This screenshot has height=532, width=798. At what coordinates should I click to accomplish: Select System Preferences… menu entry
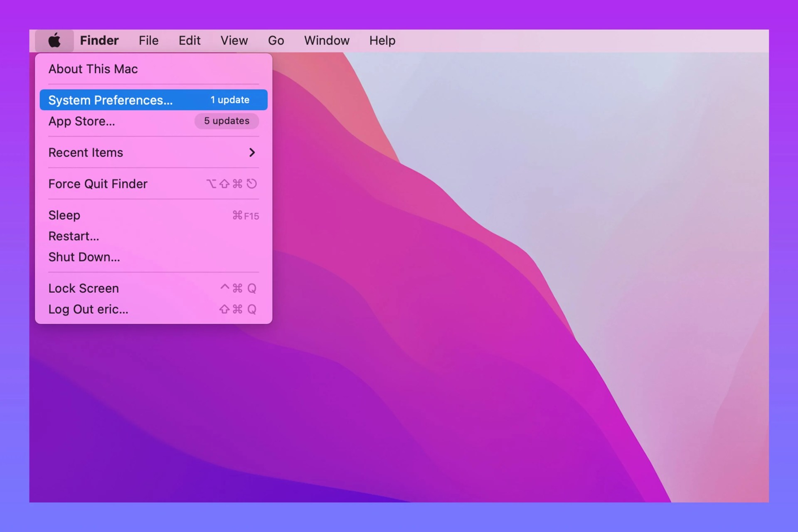pos(153,100)
